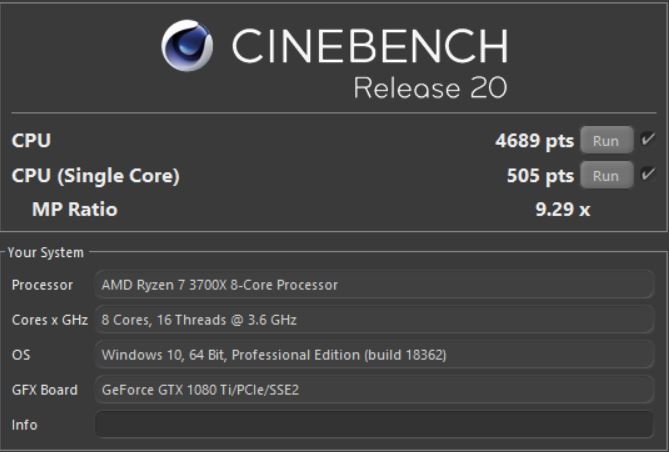
Task: Run the CPU Single Core benchmark
Action: pos(606,175)
